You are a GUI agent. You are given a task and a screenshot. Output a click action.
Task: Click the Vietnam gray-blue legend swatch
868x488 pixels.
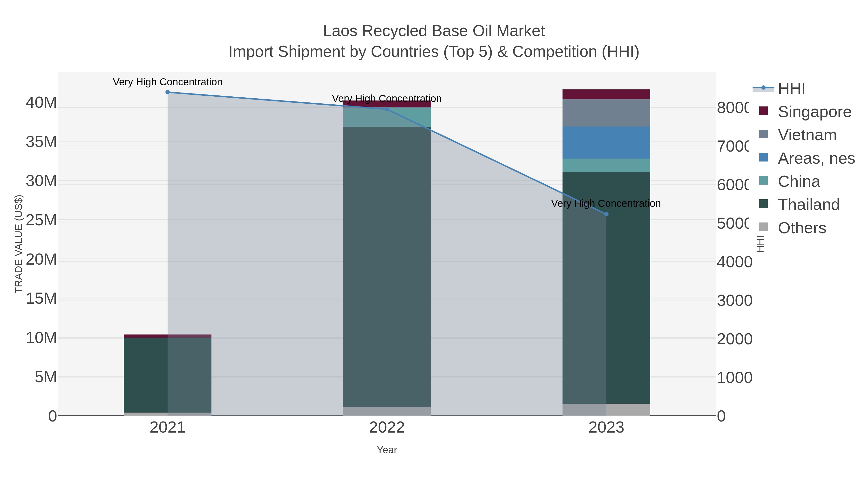[763, 134]
